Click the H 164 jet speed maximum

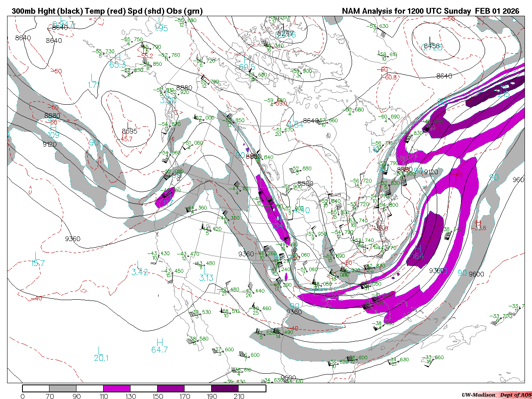(418, 252)
